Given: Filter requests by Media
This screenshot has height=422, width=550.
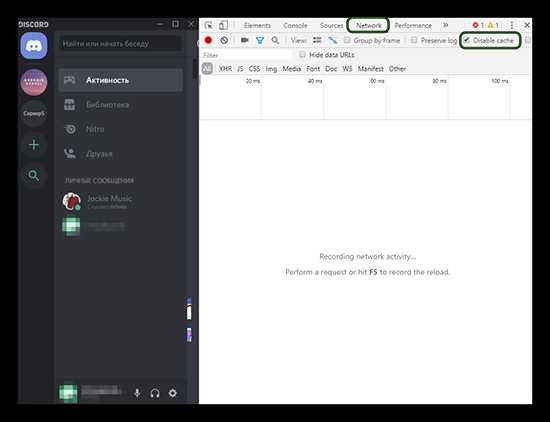Looking at the screenshot, I should point(291,69).
